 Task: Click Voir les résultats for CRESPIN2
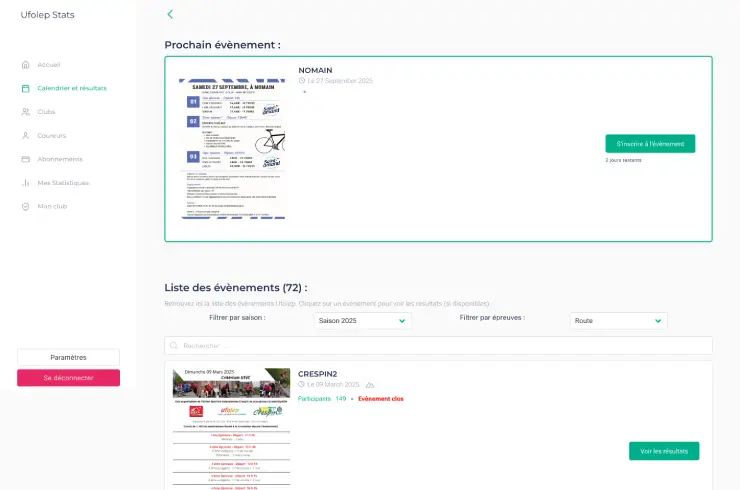pos(663,451)
